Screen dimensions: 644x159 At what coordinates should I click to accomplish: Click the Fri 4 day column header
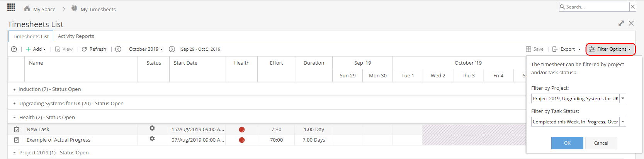click(498, 75)
